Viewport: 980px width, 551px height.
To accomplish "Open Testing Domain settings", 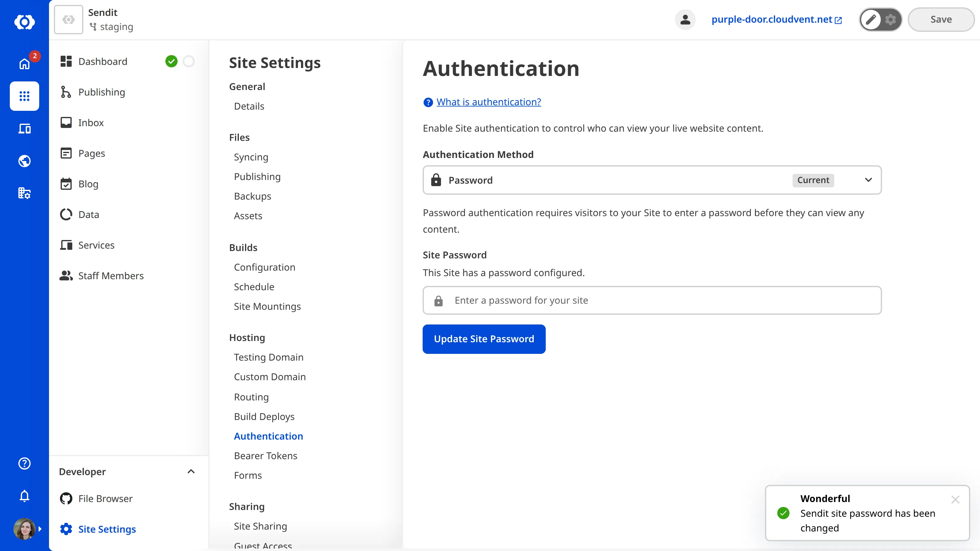I will [x=269, y=357].
